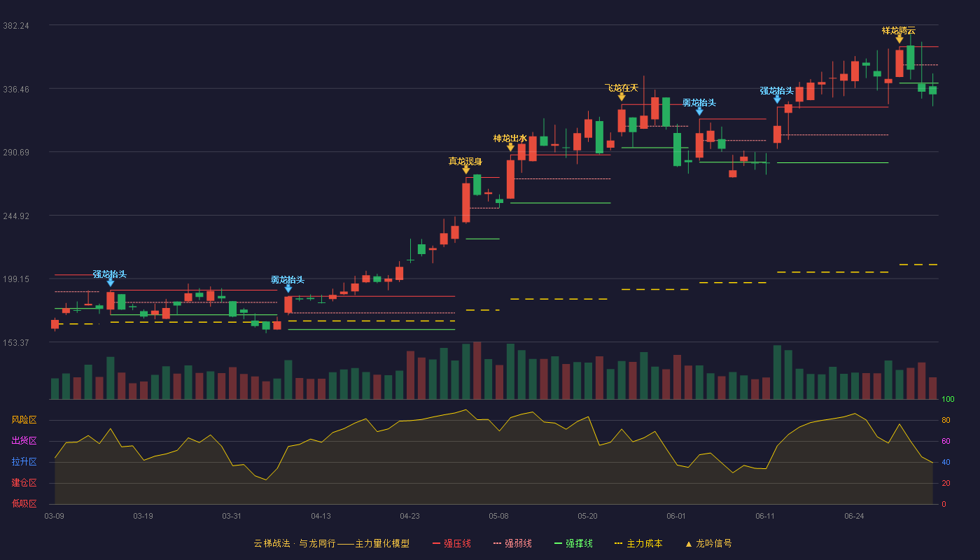
Task: Click the 神龙出水 signal arrow
Action: click(x=510, y=147)
